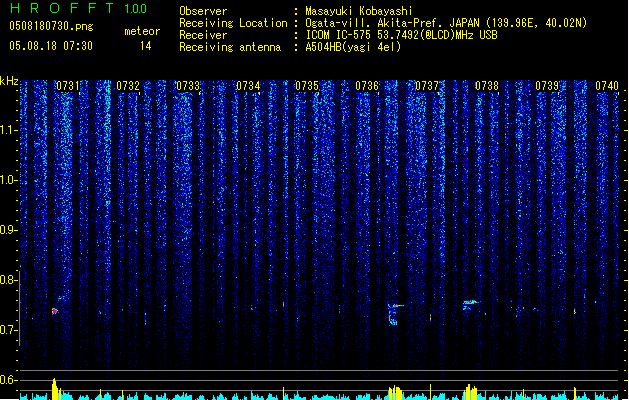This screenshot has height=400, width=629.
Task: Click receiver ICOM IC-575 text
Action: click(x=401, y=35)
